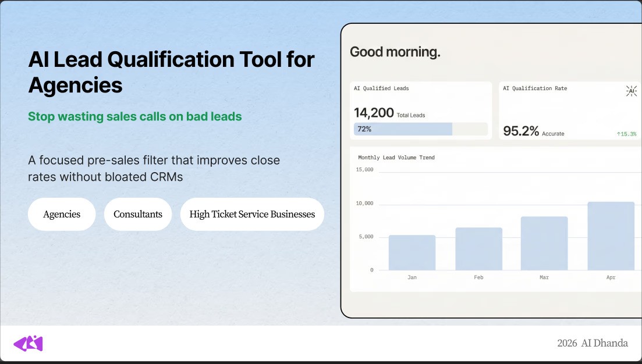Select the Agencies pill
Viewport: 642px width, 364px height.
coord(62,215)
